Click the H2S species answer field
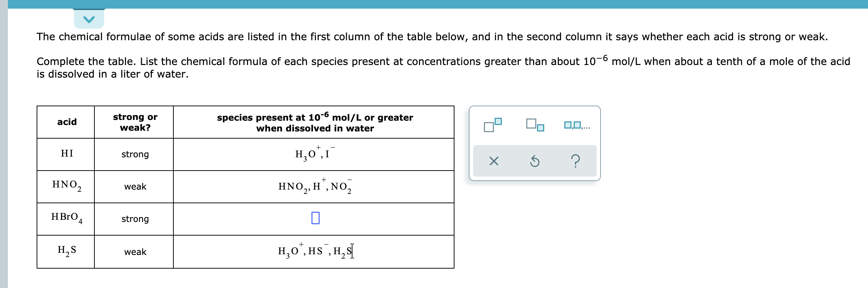The image size is (868, 288). click(x=314, y=251)
